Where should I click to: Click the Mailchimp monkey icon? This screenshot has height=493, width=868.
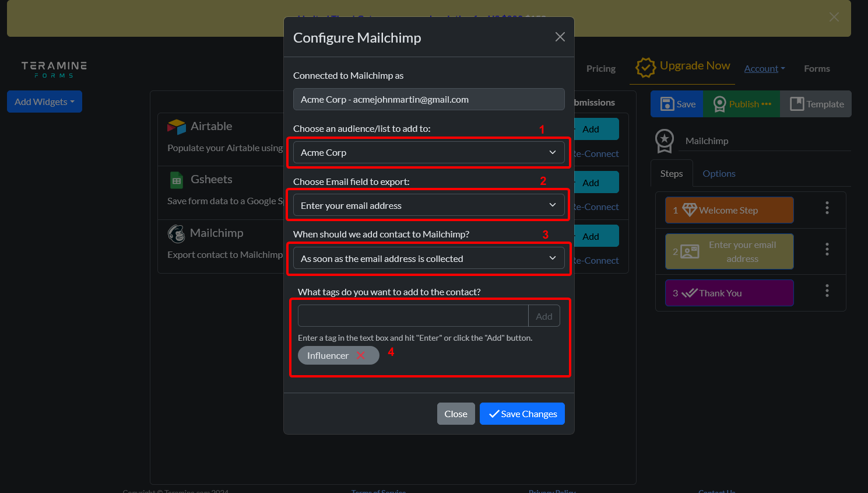pyautogui.click(x=176, y=233)
